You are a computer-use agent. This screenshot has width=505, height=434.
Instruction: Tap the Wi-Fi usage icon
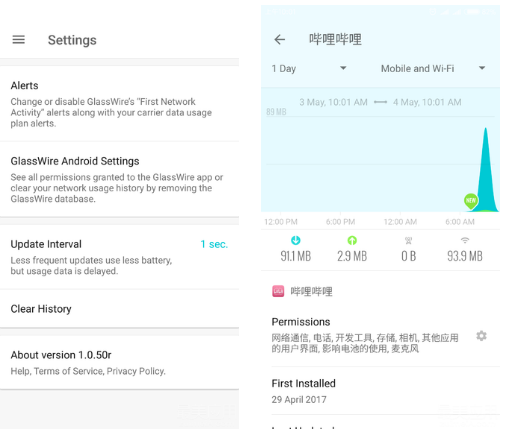coord(465,240)
